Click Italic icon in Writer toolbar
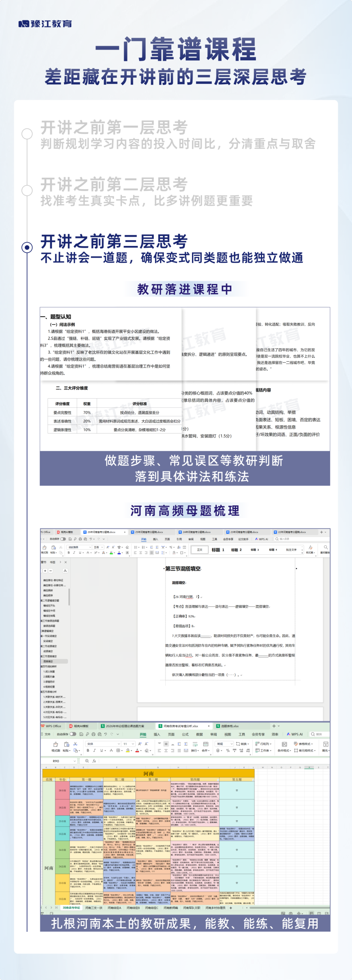 (x=74, y=553)
